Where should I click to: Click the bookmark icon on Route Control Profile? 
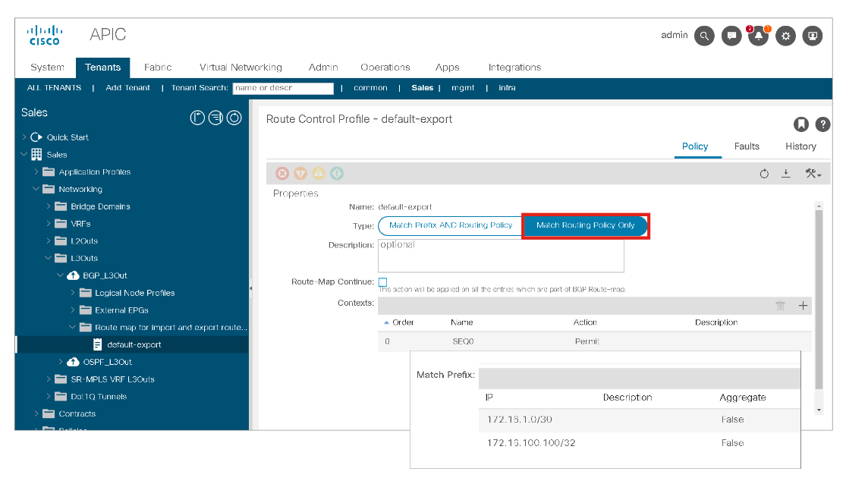800,124
